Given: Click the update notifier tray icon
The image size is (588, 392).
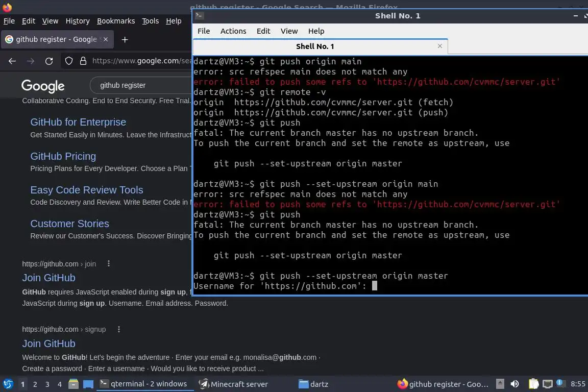Looking at the screenshot, I should (560, 383).
